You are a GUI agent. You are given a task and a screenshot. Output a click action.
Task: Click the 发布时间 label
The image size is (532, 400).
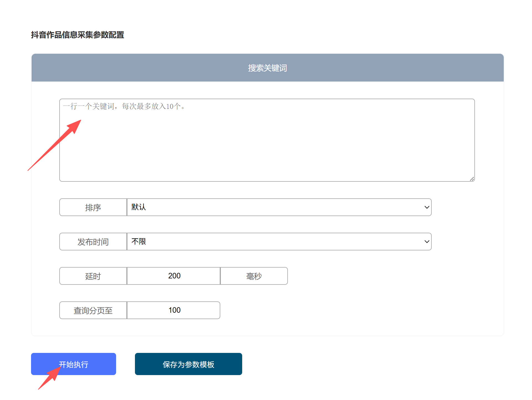click(93, 242)
